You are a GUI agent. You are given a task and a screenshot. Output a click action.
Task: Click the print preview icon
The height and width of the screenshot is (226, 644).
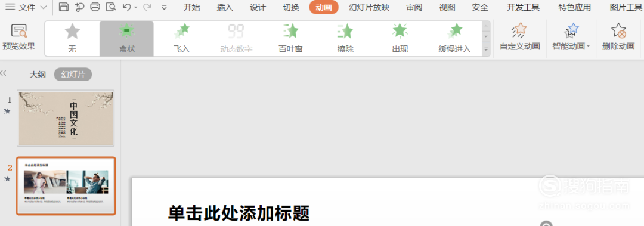[x=111, y=7]
